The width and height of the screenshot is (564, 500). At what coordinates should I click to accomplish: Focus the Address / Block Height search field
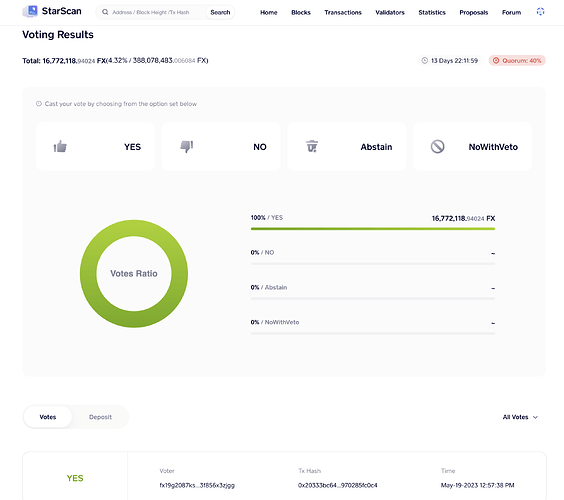[158, 12]
